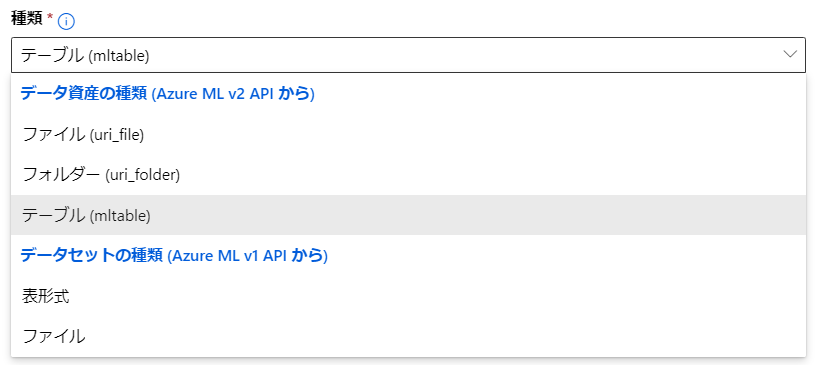
Task: Choose フォルダー (uri_folder) from the list
Action: click(408, 175)
